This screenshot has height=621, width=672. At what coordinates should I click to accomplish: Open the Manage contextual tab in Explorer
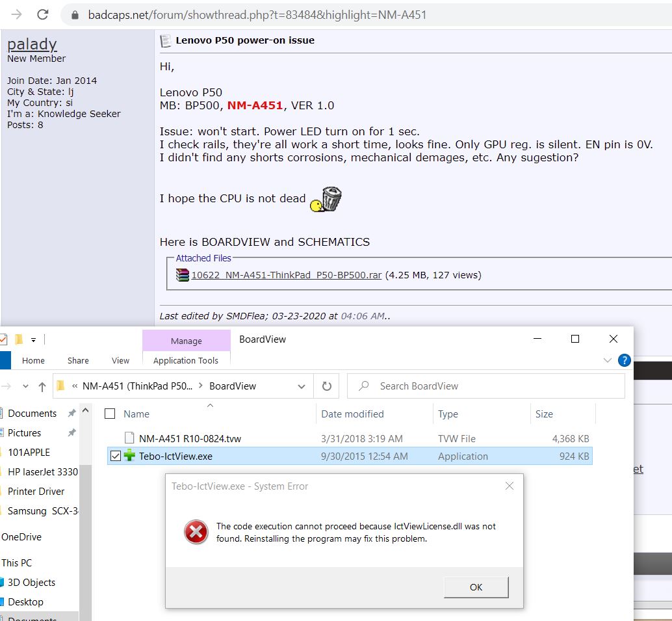pyautogui.click(x=186, y=341)
